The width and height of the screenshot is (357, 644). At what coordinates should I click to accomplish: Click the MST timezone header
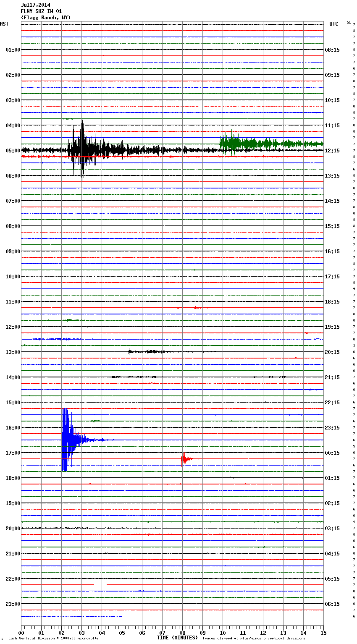pyautogui.click(x=4, y=24)
